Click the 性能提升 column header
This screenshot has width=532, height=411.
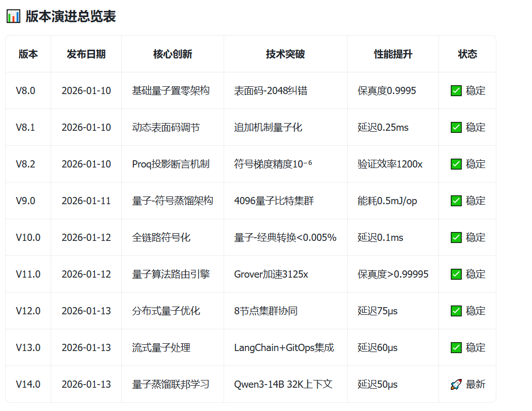[x=393, y=54]
